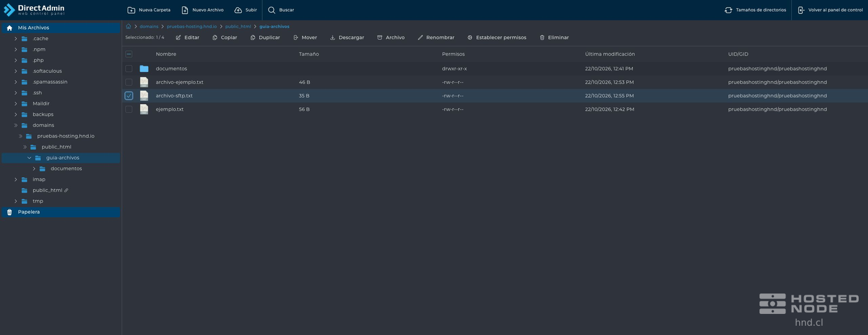Collapse the guia-archivos folder in the tree

click(x=29, y=158)
